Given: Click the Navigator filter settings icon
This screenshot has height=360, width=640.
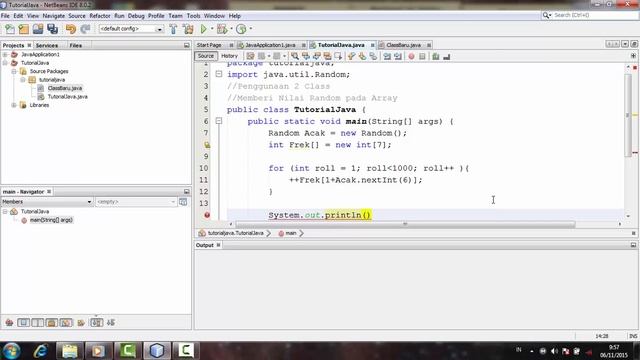Looking at the screenshot, I should click(183, 202).
